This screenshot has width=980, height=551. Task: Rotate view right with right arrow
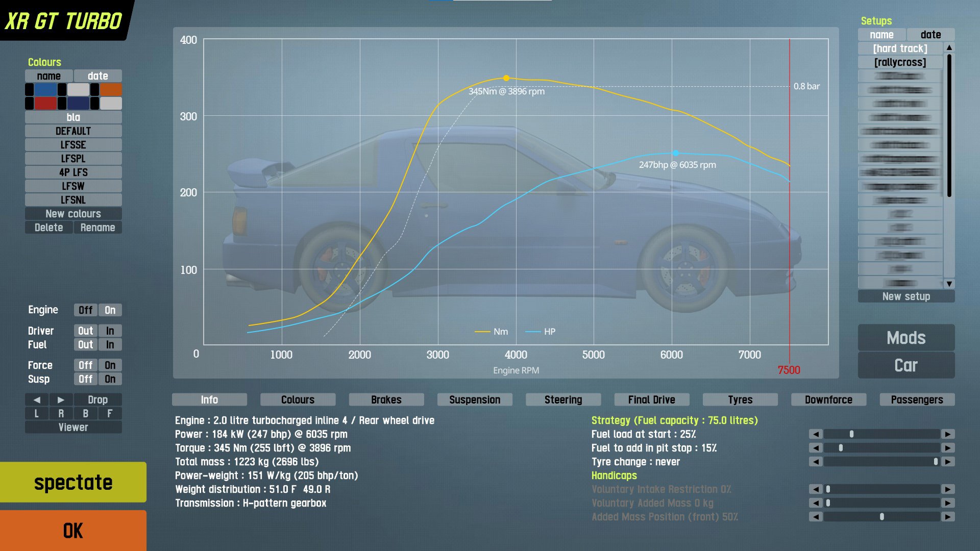pyautogui.click(x=61, y=399)
